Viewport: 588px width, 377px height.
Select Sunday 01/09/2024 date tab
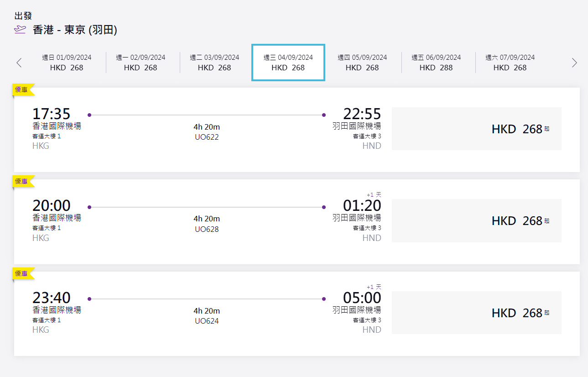[x=67, y=63]
